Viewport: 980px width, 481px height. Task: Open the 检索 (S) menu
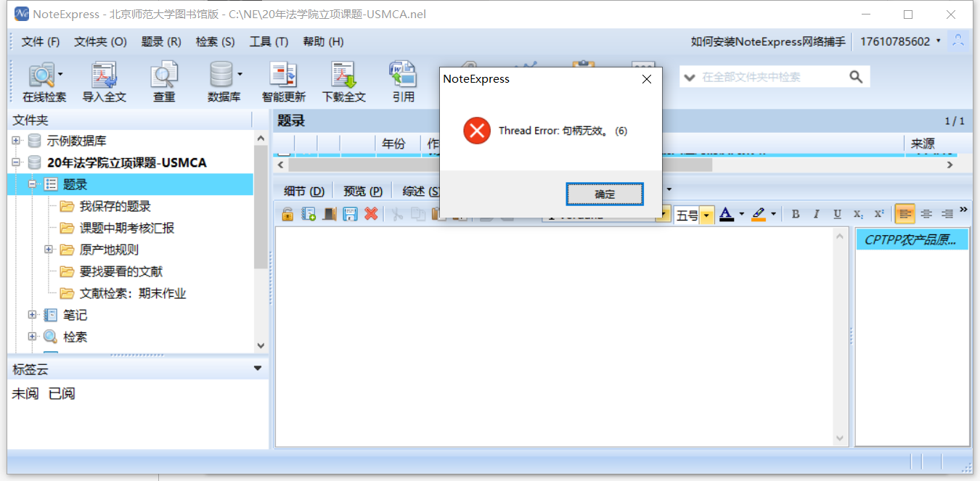(x=215, y=41)
